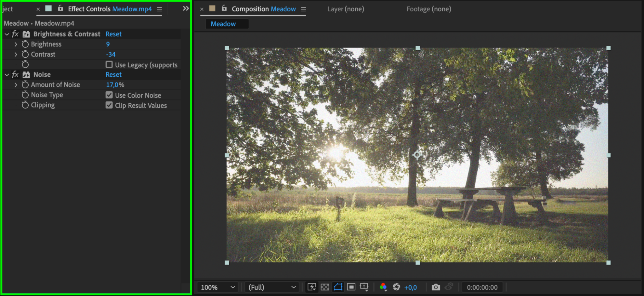Click the Contrast value -34
Viewport: 644px width, 296px height.
pos(111,54)
